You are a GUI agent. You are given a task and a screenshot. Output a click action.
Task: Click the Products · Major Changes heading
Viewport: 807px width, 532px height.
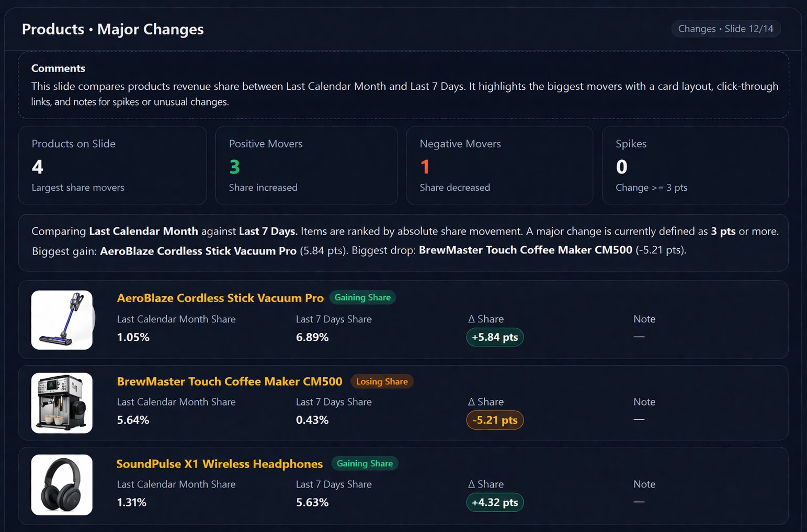click(113, 29)
